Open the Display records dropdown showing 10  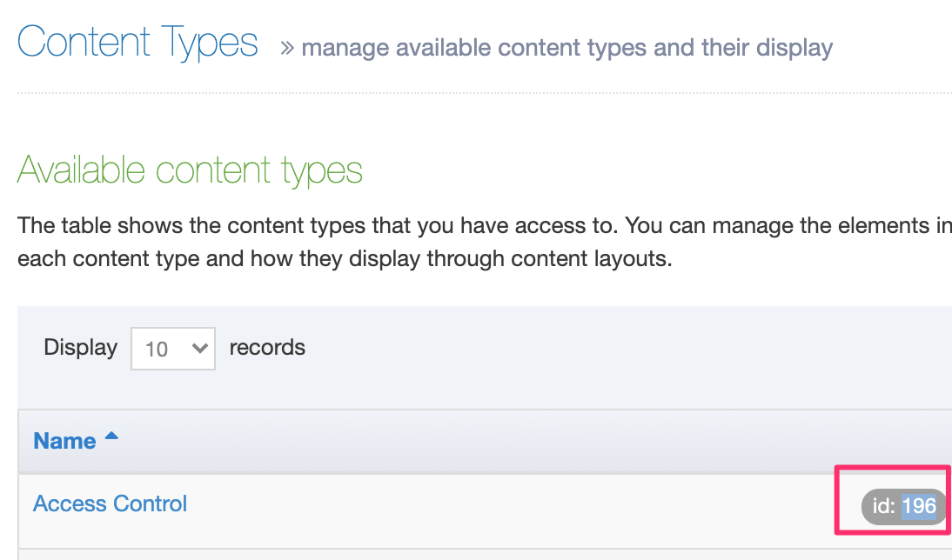[x=172, y=349]
